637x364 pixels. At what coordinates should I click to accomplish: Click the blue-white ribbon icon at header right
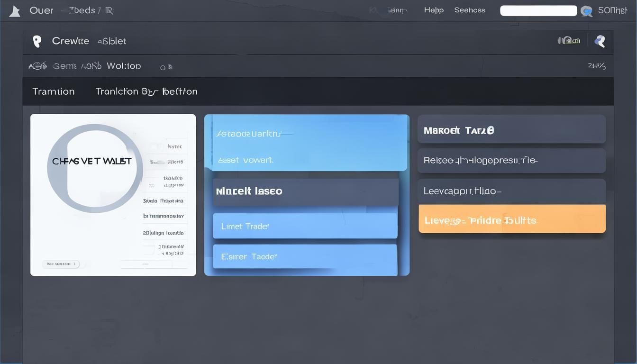click(600, 41)
